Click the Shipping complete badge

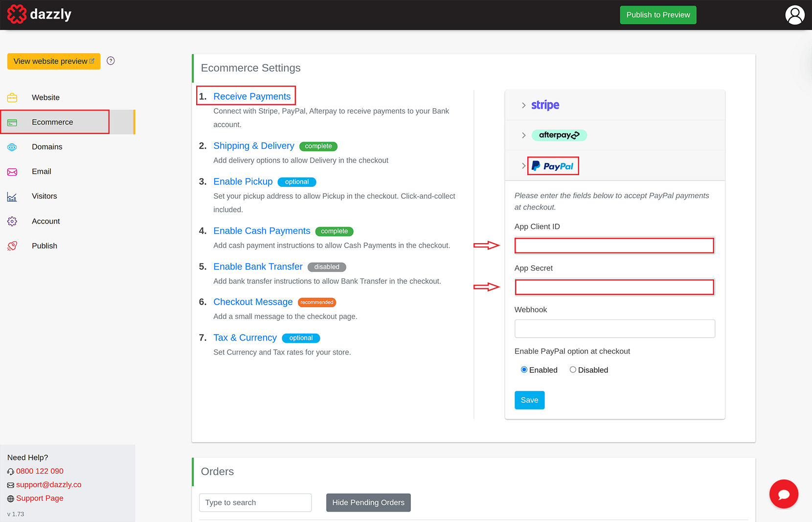click(318, 146)
